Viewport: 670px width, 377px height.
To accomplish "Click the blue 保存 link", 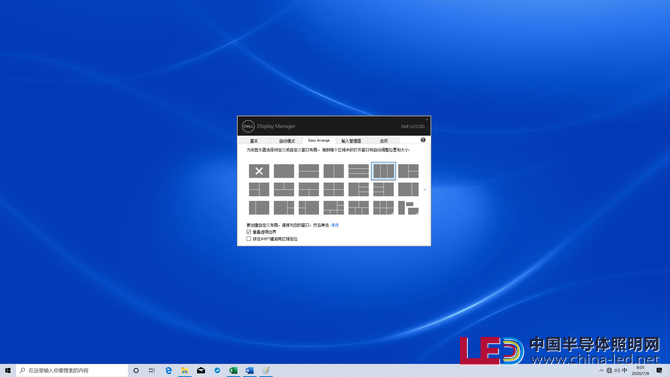I will (x=335, y=225).
